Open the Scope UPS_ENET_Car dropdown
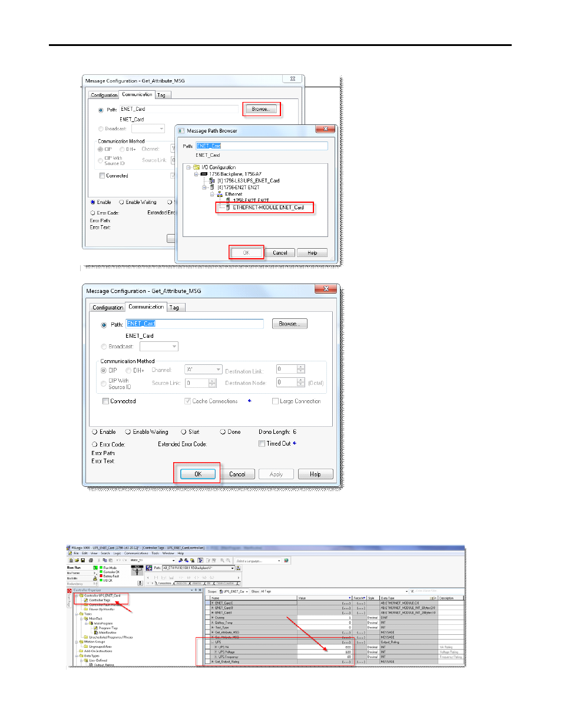This screenshot has height=728, width=562. (x=247, y=591)
